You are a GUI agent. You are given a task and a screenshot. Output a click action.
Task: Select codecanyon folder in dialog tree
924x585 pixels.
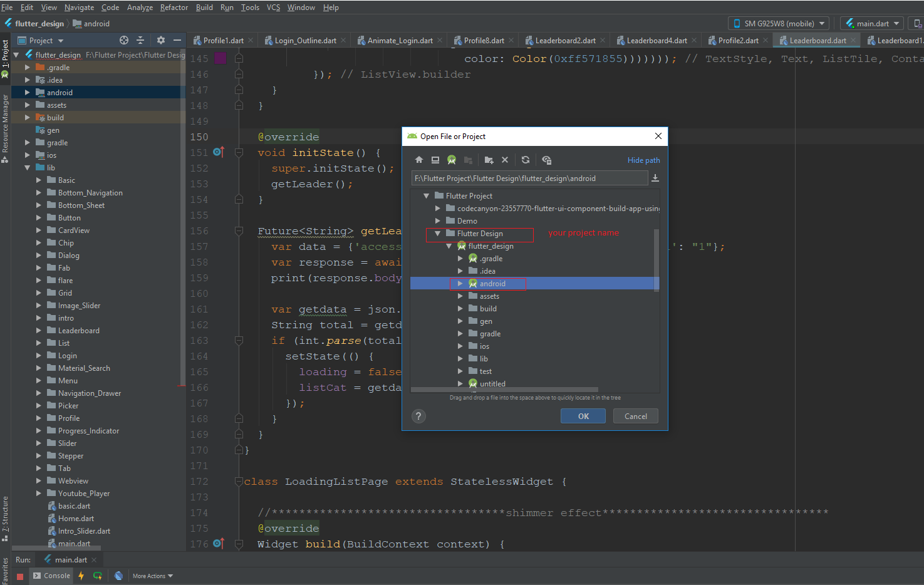558,209
